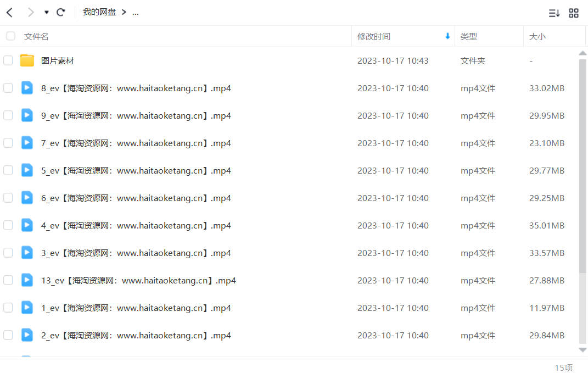The image size is (588, 373).
Task: Select the 6_ev mp4 file name
Action: 136,198
